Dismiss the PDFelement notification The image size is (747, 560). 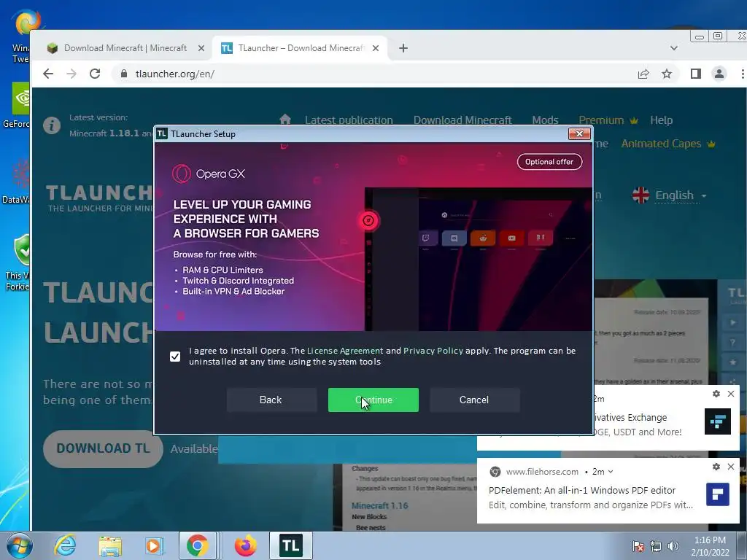pyautogui.click(x=731, y=467)
